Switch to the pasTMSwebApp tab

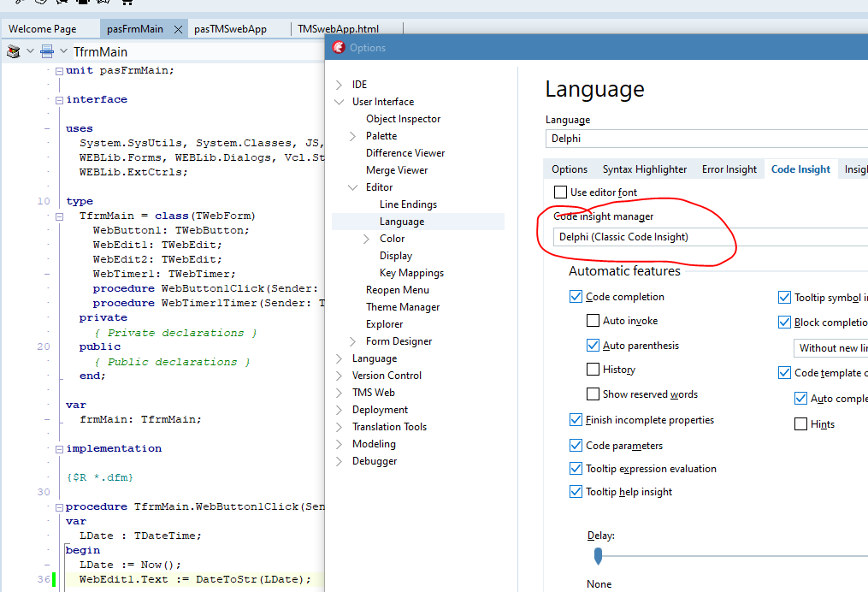tap(230, 29)
